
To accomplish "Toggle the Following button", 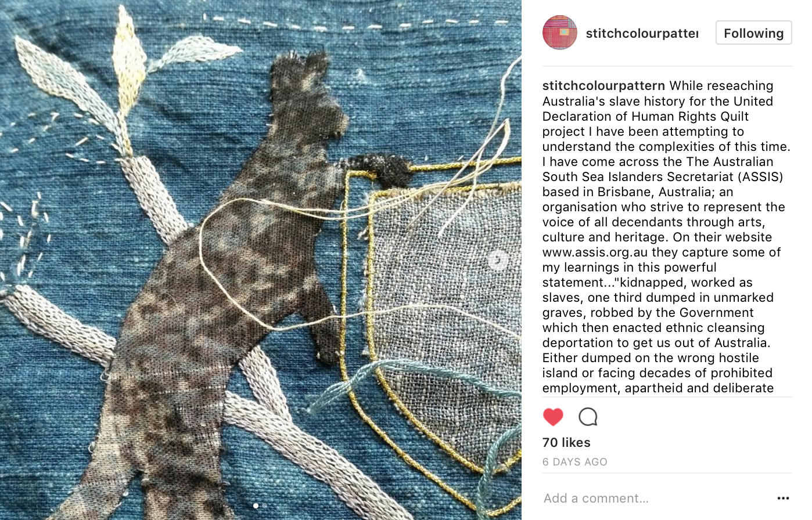I will [x=753, y=33].
